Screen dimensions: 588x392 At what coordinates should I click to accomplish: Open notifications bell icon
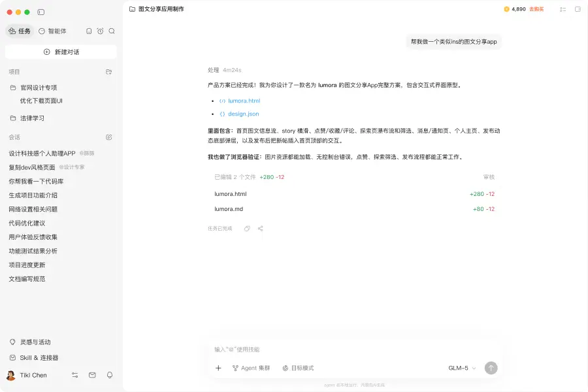pos(110,375)
